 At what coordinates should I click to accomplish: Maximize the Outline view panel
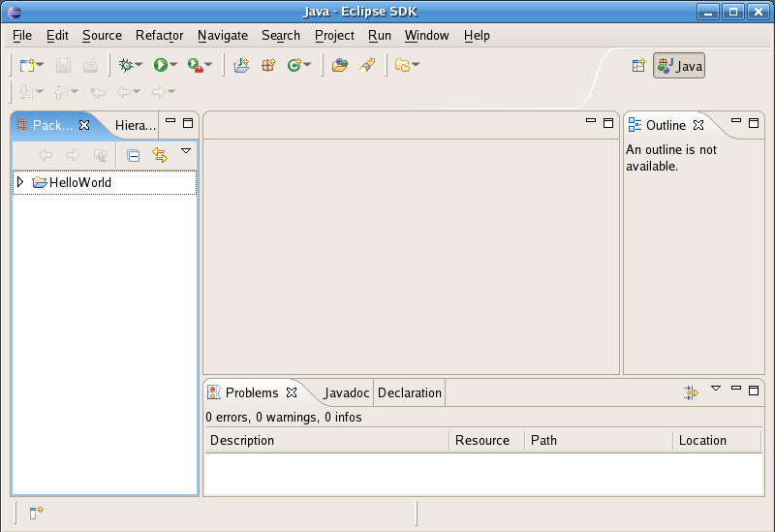click(x=754, y=122)
